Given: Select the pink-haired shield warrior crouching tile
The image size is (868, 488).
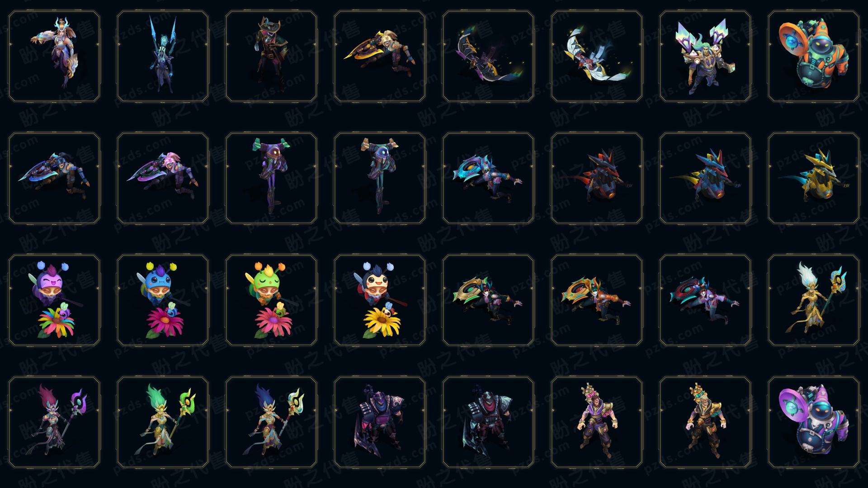Looking at the screenshot, I should click(x=163, y=178).
